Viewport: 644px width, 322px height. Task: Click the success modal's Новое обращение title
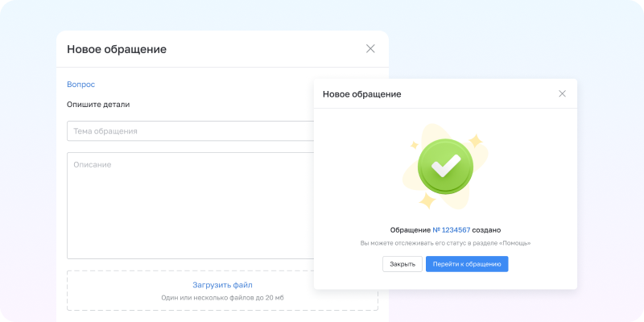coord(361,94)
